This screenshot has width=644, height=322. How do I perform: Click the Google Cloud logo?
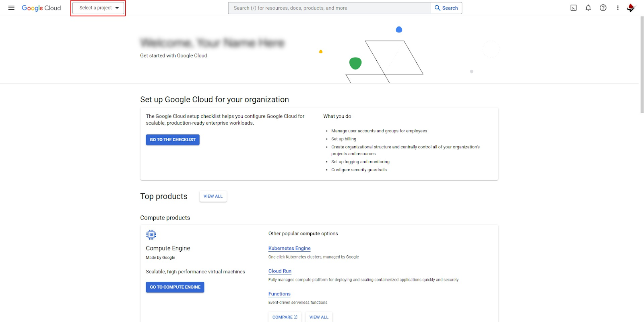tap(41, 8)
